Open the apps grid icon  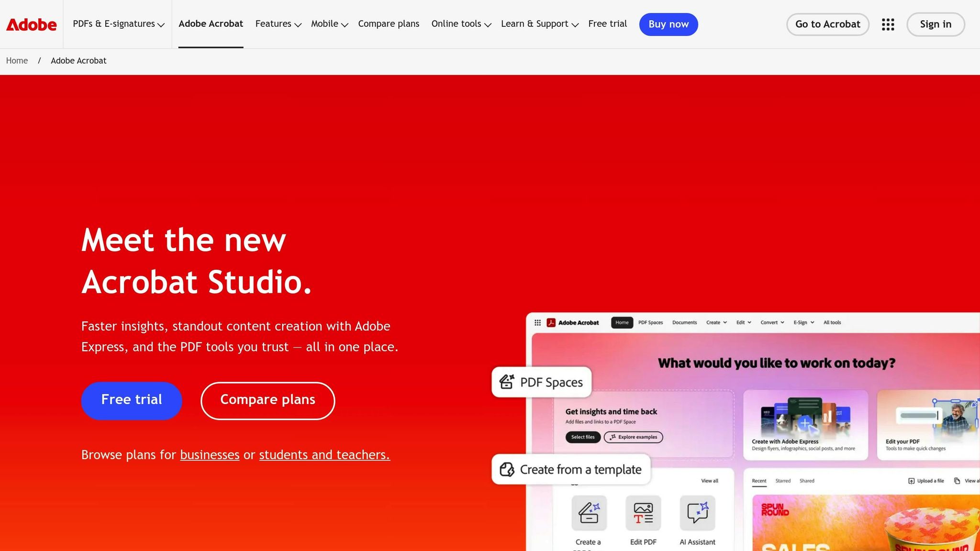888,24
